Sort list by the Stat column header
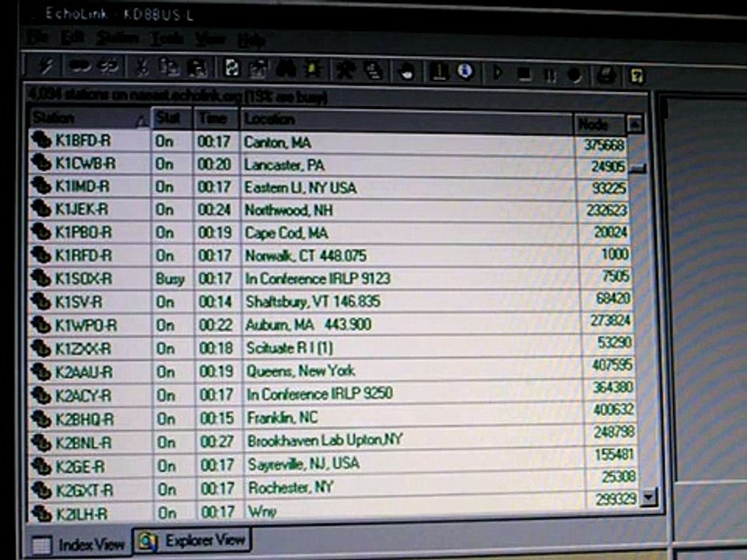 tap(172, 118)
